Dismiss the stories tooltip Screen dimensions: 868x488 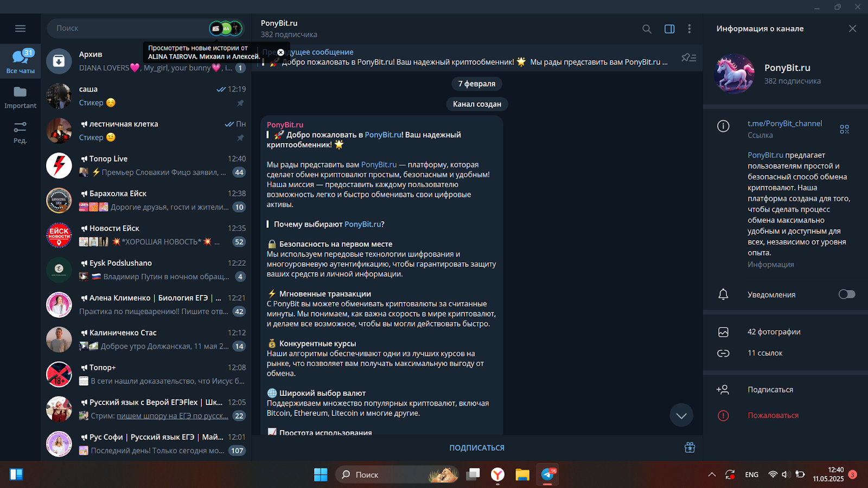(x=280, y=53)
